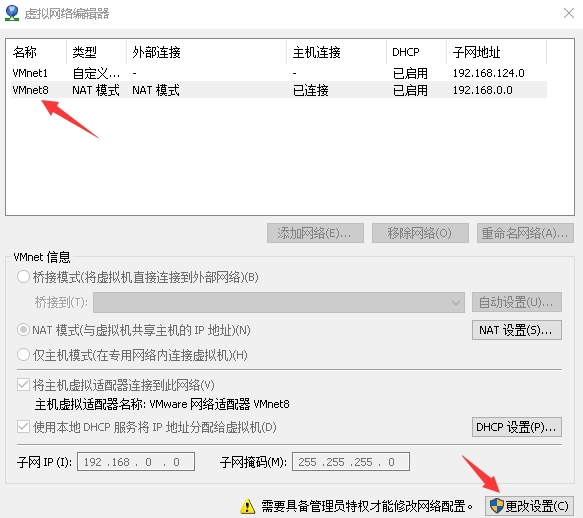583x518 pixels.
Task: Open the 桥接到(T) dropdown
Action: pos(279,302)
